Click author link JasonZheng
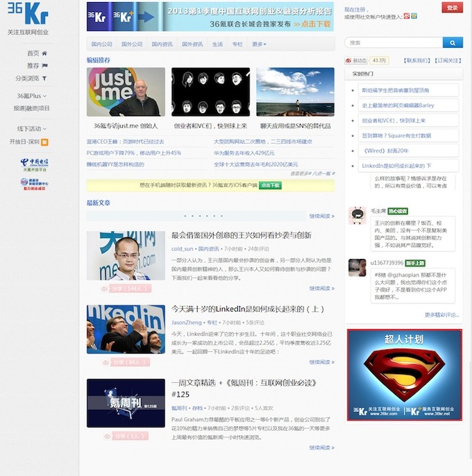Viewport: 472px width, 476px height. [x=187, y=323]
